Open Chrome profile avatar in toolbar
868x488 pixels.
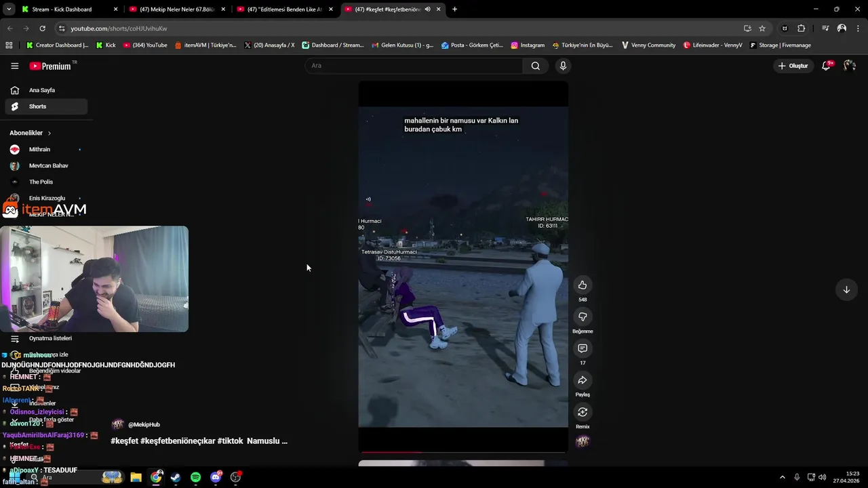[842, 28]
